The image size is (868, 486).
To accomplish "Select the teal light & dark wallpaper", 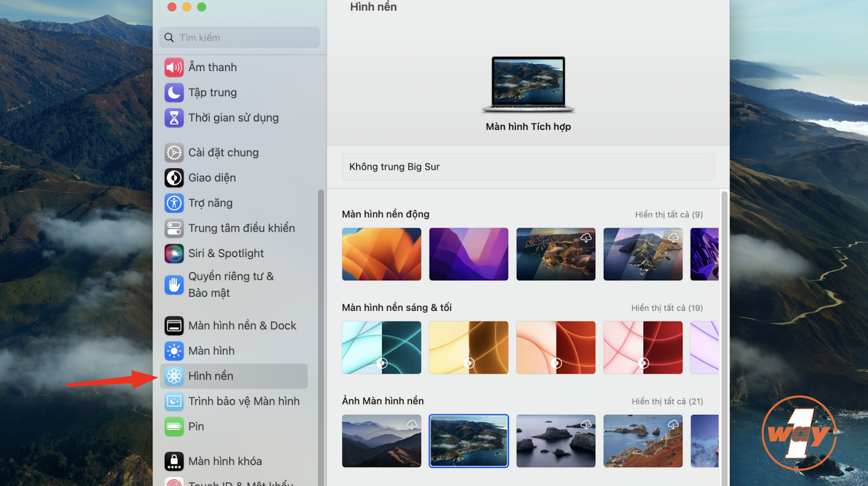I will [381, 348].
